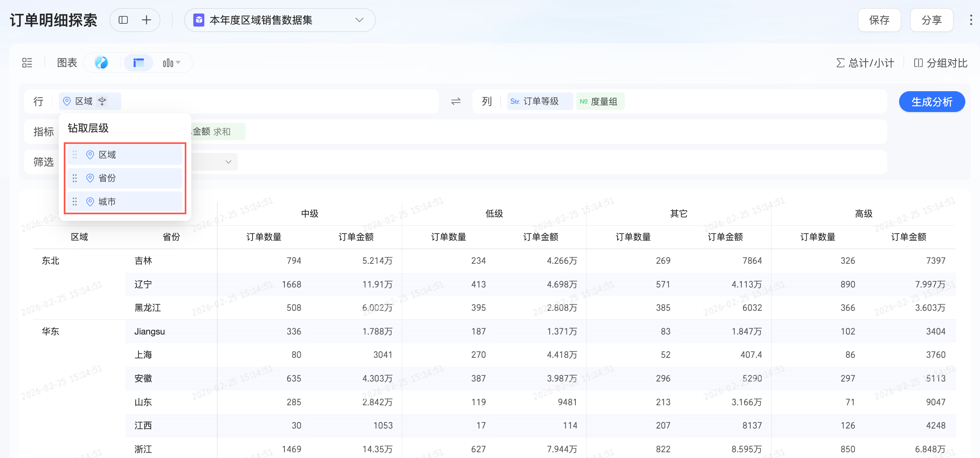
Task: Select the blue smart chart icon
Action: click(x=101, y=63)
